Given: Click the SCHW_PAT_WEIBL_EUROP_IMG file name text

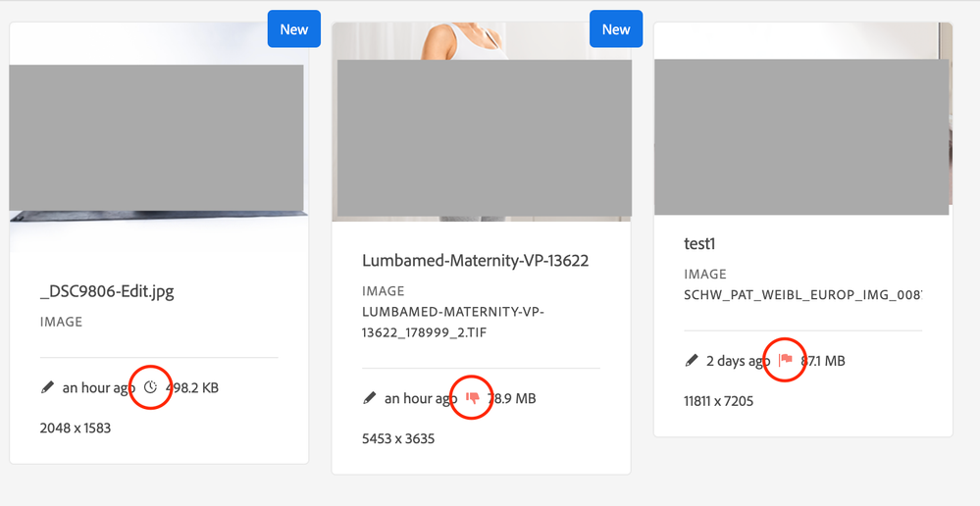Looking at the screenshot, I should tap(802, 294).
